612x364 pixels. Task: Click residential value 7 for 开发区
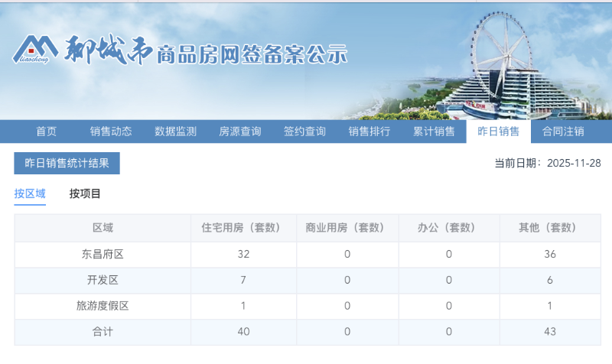tap(243, 280)
